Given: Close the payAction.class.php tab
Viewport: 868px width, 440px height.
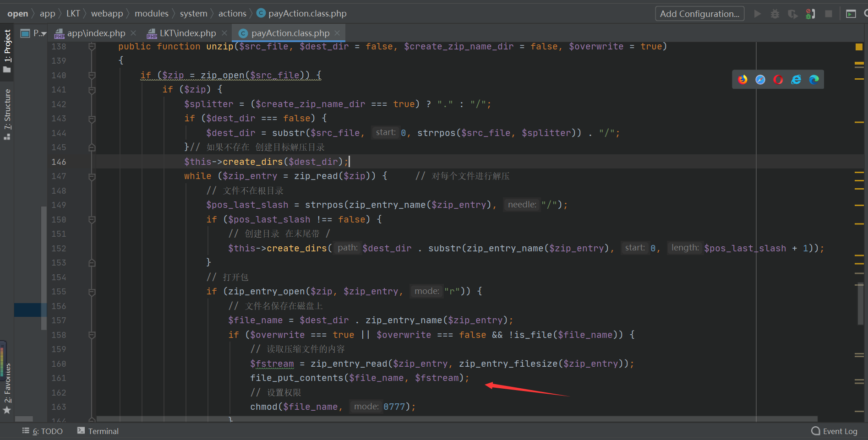Looking at the screenshot, I should pos(337,33).
